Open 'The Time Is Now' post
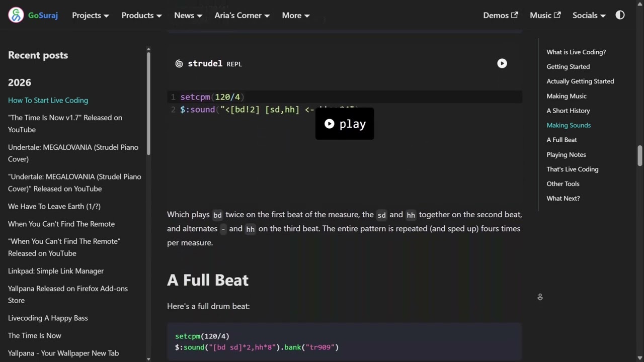The width and height of the screenshot is (644, 362). pos(35,335)
